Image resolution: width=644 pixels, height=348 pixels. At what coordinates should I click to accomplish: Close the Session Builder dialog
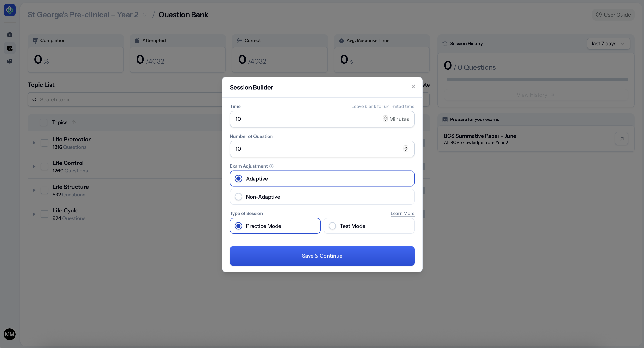413,87
